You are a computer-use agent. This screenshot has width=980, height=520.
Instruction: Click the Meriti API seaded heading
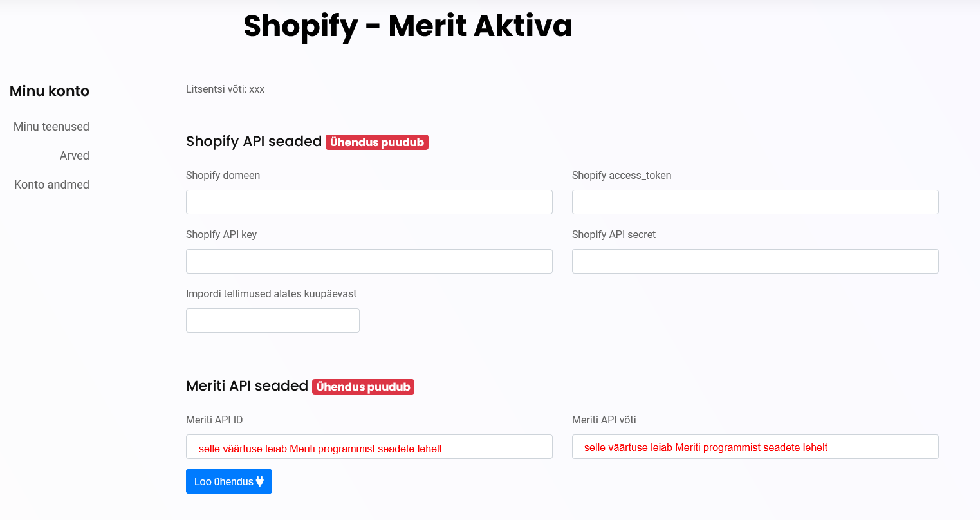247,386
